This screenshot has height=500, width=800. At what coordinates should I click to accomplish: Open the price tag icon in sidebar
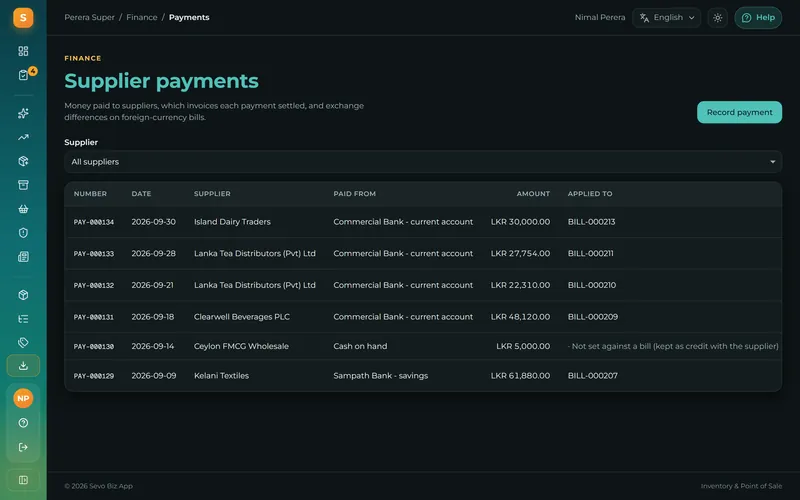point(23,342)
